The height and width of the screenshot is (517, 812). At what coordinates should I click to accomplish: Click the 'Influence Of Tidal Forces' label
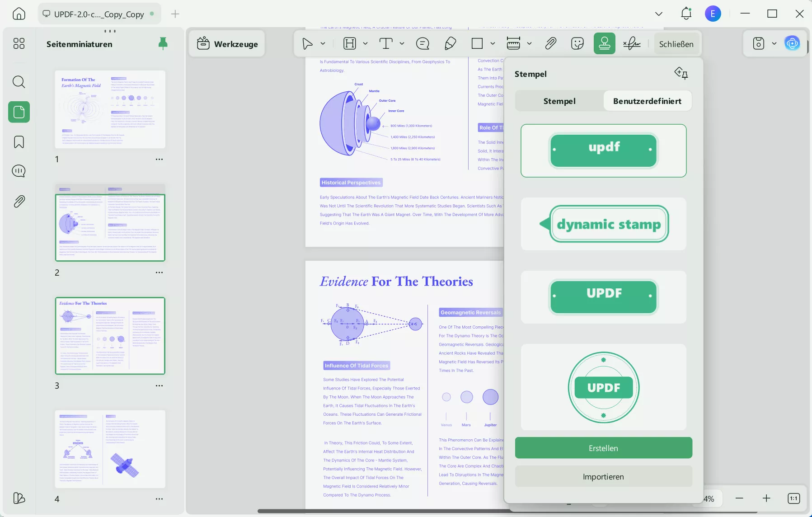pos(357,366)
